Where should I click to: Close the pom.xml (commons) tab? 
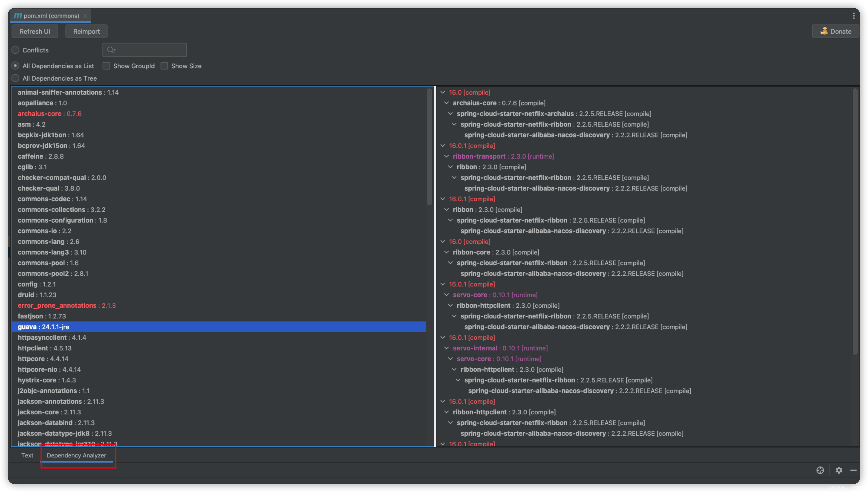pyautogui.click(x=85, y=16)
